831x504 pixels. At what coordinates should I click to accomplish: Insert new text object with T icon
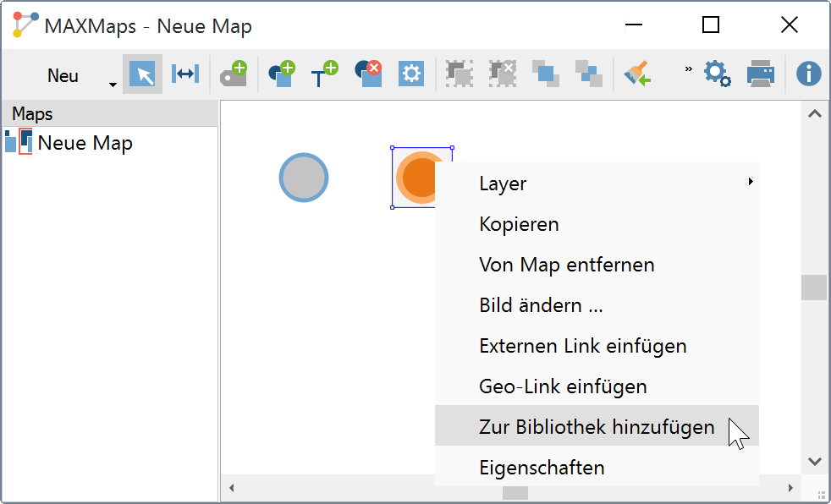[x=324, y=74]
